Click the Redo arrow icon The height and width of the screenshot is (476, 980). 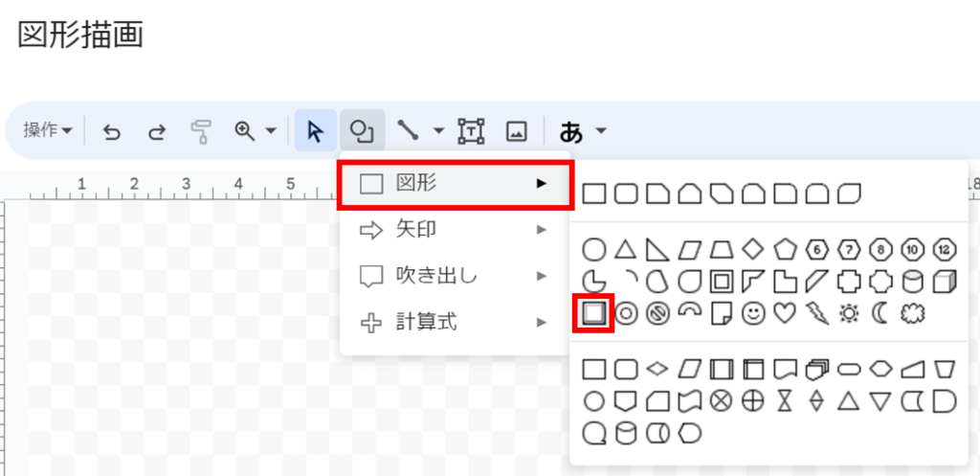157,131
